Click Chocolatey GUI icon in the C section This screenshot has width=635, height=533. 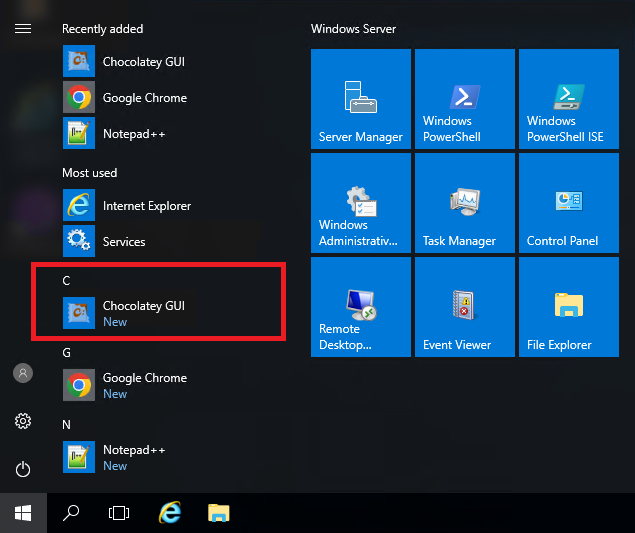(x=79, y=313)
